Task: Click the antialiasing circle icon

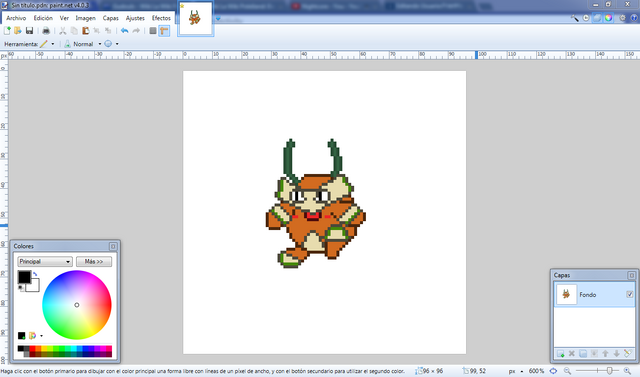Action: 108,44
